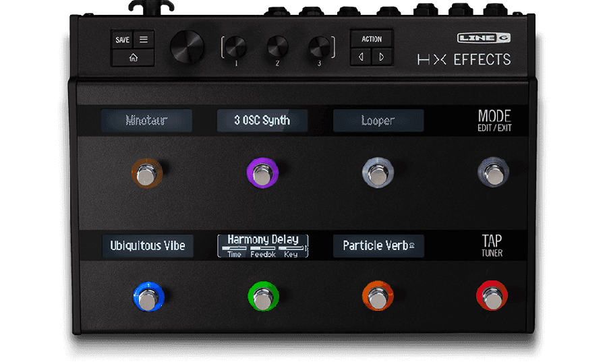Click the Line 6 logo
Screen dimensions: 607x364
[484, 38]
